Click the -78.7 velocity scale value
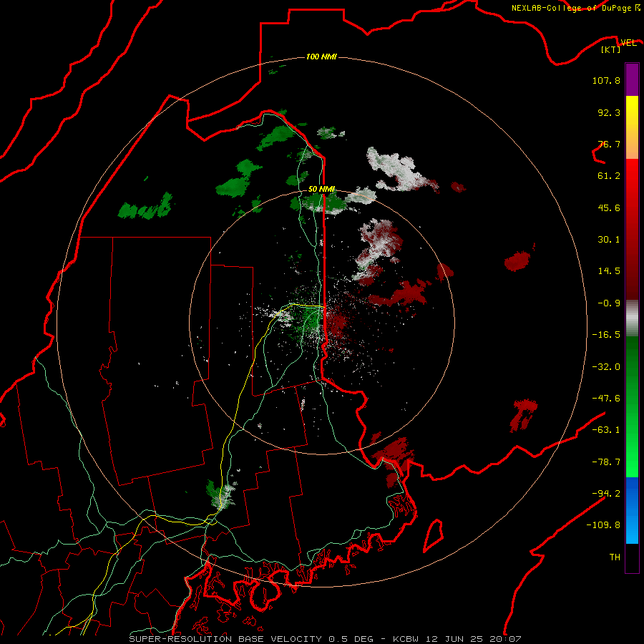Screen dimensions: 644x644 click(606, 462)
